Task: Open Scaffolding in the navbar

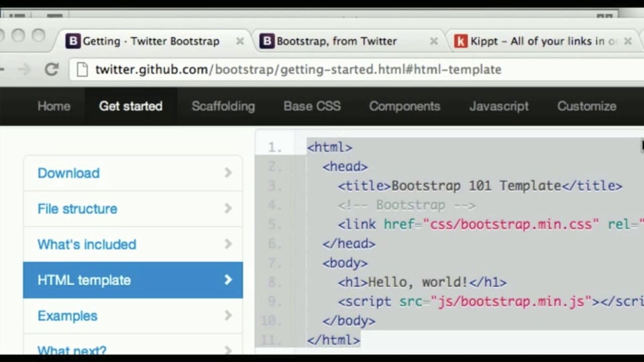Action: (223, 107)
